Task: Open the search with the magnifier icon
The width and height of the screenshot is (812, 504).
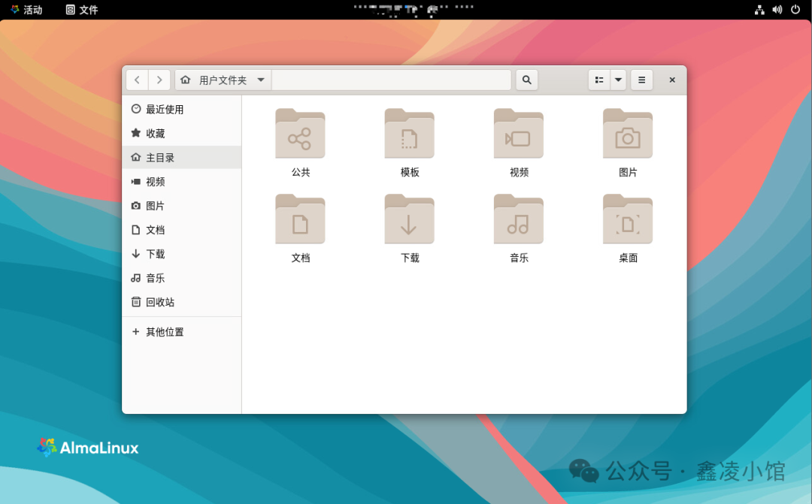Action: pos(526,80)
